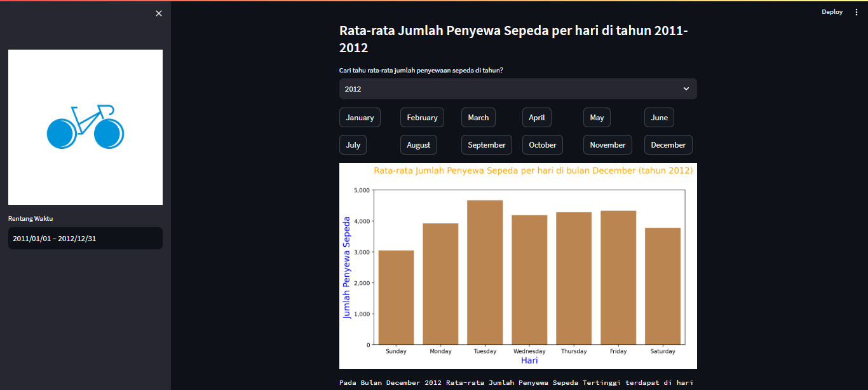Expand the chevron on the 2012 selector
Screen dimensions: 868x390
[x=686, y=88]
